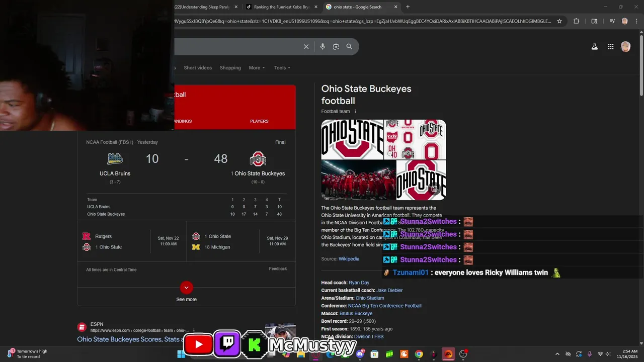The width and height of the screenshot is (644, 362).
Task: Open Google Chrome taskbar icon
Action: click(419, 354)
